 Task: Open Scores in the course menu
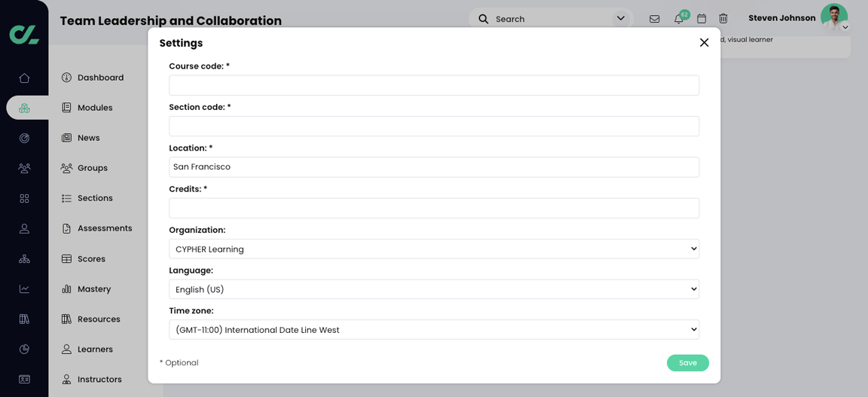pyautogui.click(x=83, y=258)
